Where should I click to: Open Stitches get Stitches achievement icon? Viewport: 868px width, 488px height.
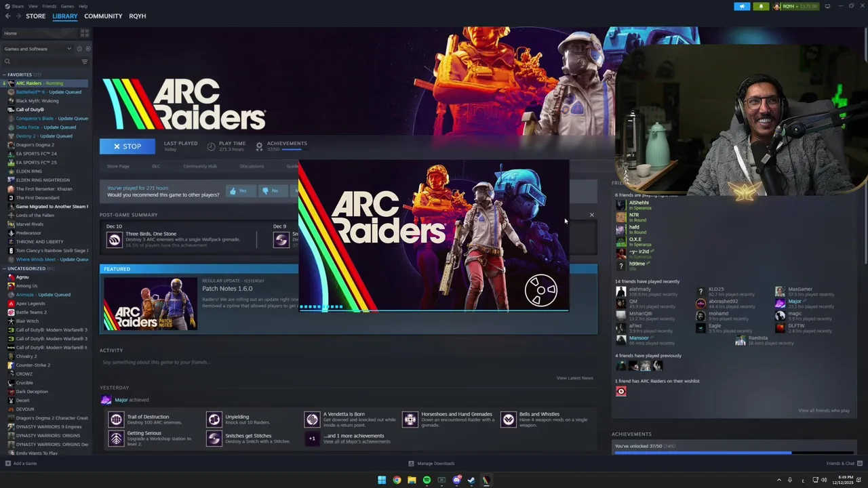(x=214, y=439)
